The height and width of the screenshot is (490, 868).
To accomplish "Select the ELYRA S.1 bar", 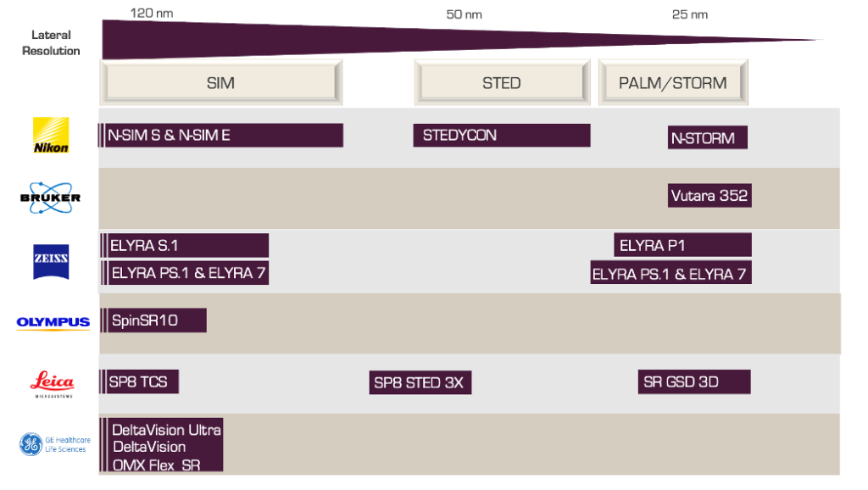I will click(184, 245).
